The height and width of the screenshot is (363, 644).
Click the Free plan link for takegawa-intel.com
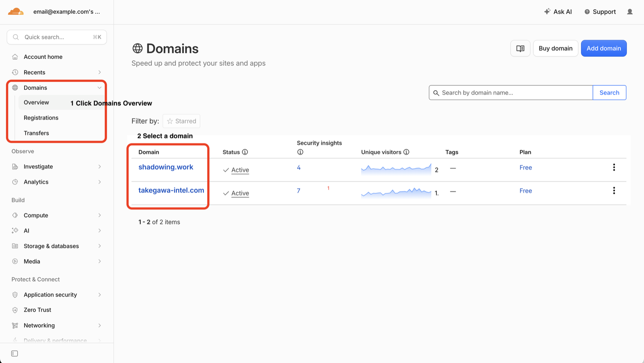coord(526,191)
